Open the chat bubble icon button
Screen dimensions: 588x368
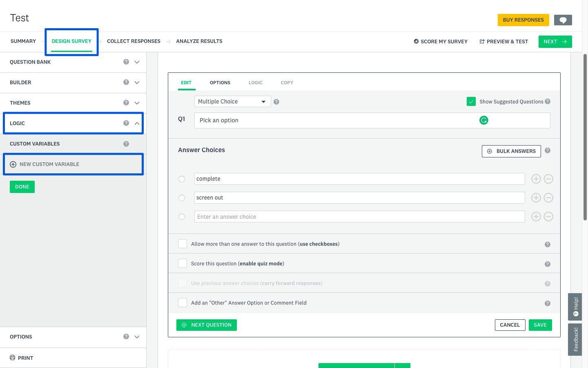563,20
